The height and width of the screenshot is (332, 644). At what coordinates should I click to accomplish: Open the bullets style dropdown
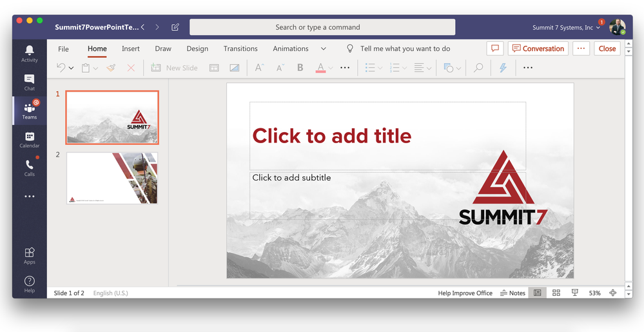pyautogui.click(x=380, y=68)
